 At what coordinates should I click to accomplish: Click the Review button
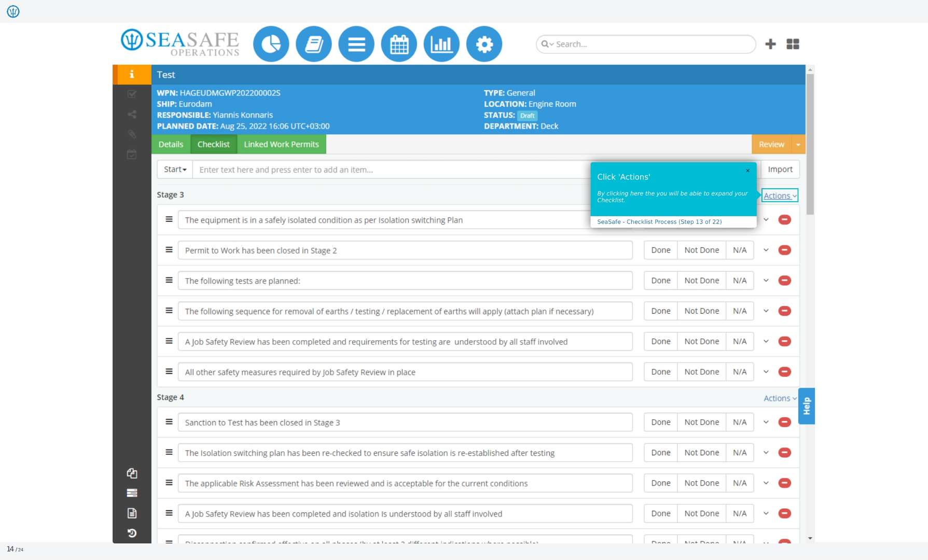coord(771,144)
